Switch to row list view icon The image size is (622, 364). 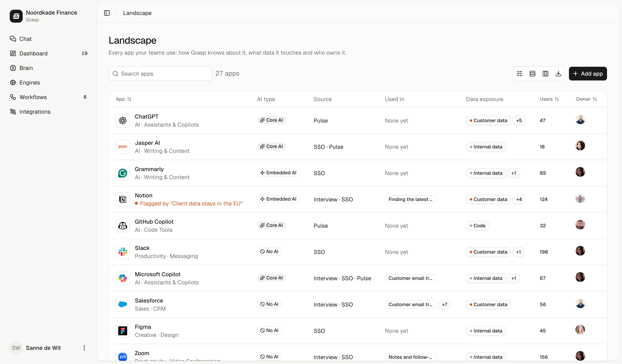532,74
